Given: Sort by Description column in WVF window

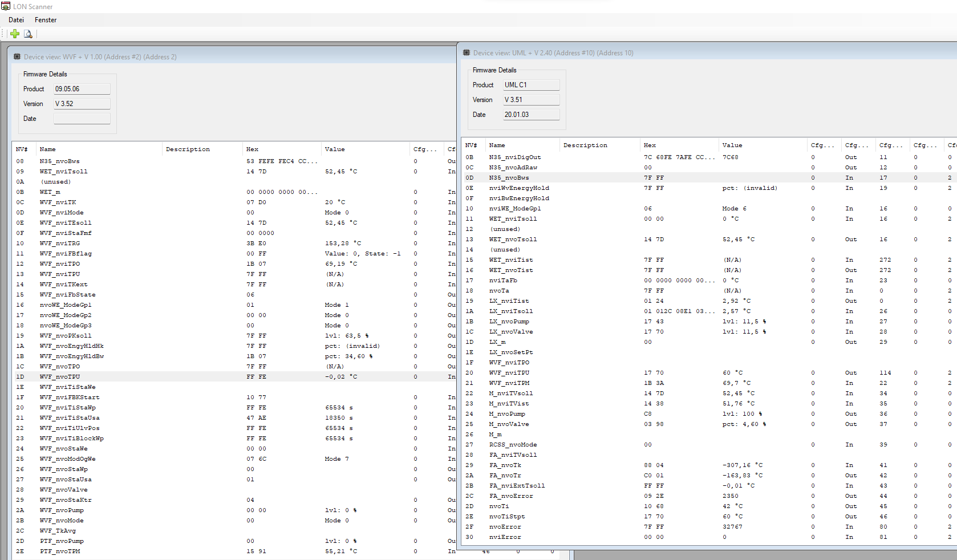Looking at the screenshot, I should tap(203, 149).
